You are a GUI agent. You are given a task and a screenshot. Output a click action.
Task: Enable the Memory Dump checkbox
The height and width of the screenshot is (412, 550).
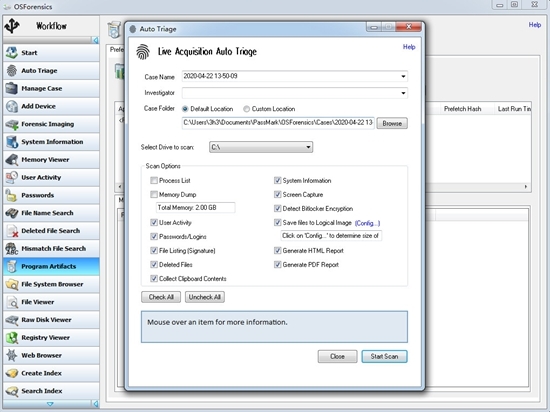pyautogui.click(x=154, y=195)
